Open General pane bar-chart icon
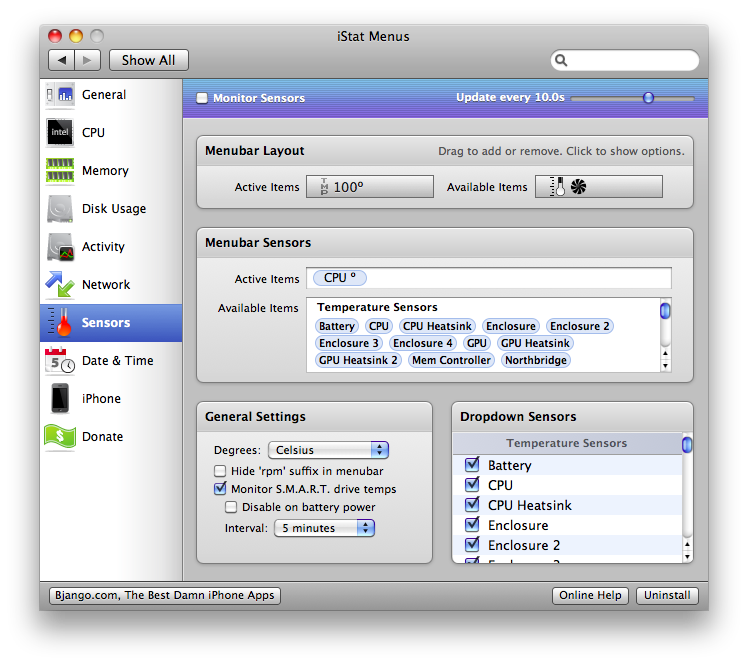The image size is (748, 665). pos(60,94)
